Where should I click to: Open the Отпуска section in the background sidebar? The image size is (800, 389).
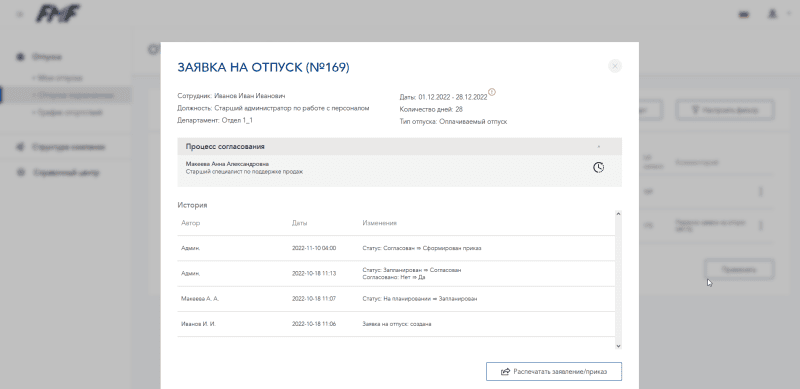click(x=46, y=57)
